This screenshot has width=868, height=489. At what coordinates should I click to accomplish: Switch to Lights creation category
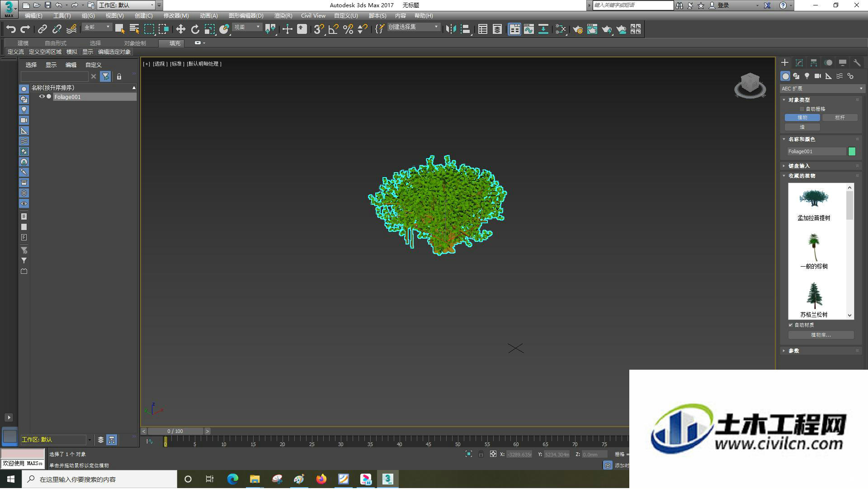807,76
